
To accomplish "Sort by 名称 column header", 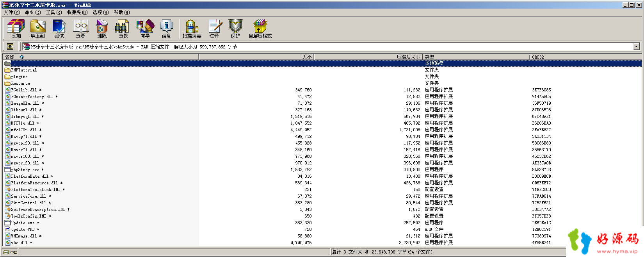I will [x=101, y=57].
